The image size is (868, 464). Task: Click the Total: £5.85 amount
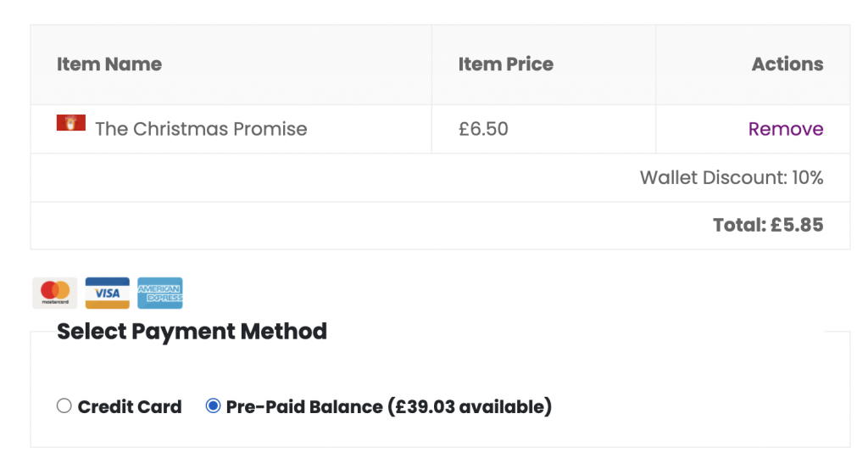point(768,225)
